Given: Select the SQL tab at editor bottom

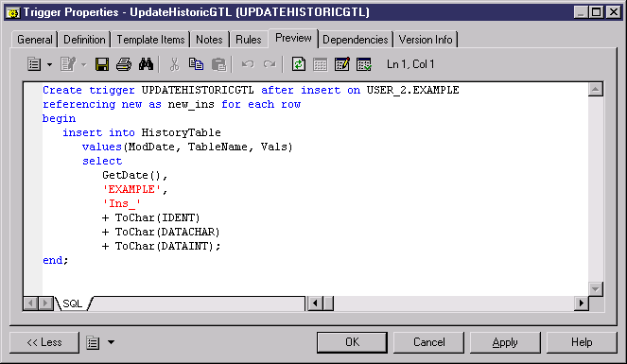Looking at the screenshot, I should [x=73, y=303].
